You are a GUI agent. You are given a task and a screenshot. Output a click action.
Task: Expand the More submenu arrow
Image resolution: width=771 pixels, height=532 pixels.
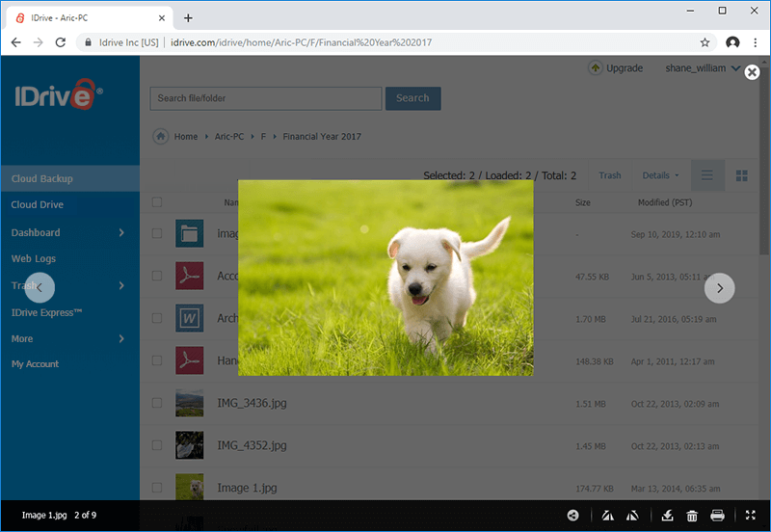click(121, 339)
